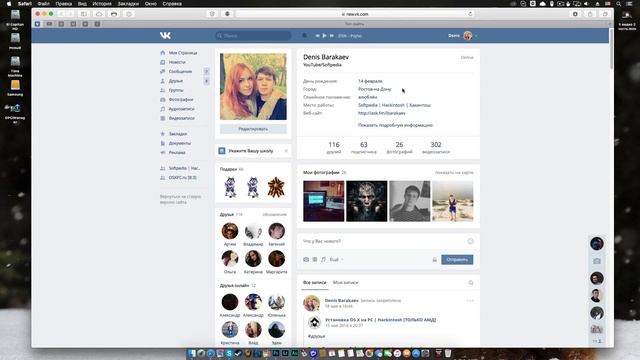Open the История menu in menu bar
Image resolution: width=640 pixels, height=360 pixels.
(x=102, y=4)
